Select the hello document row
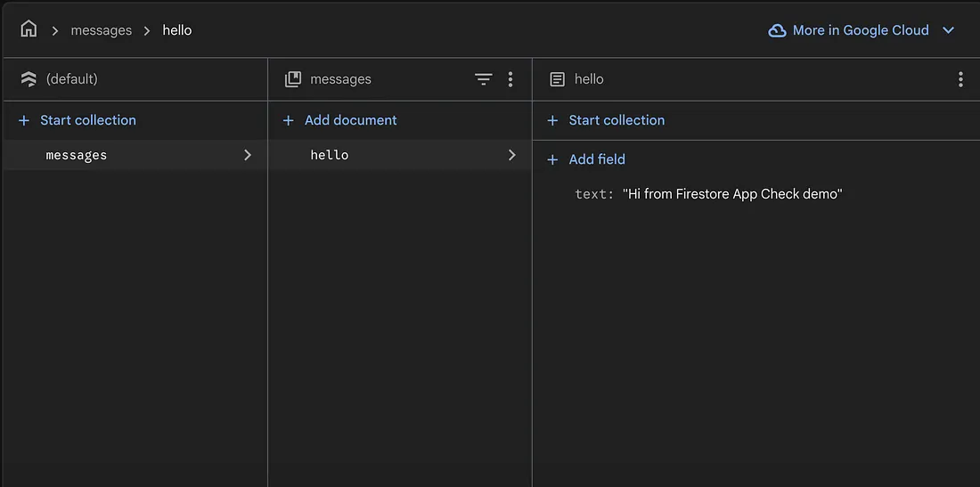Screen dimensions: 980x487 400,155
